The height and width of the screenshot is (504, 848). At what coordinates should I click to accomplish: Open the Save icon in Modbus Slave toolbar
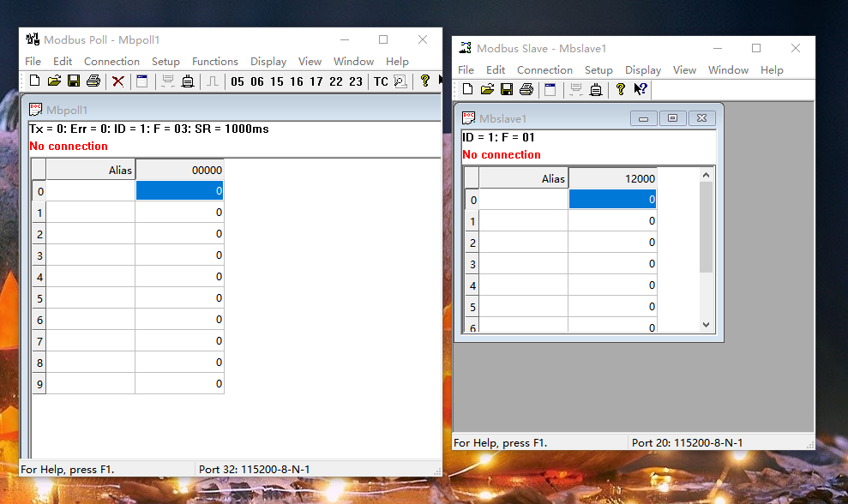(507, 90)
